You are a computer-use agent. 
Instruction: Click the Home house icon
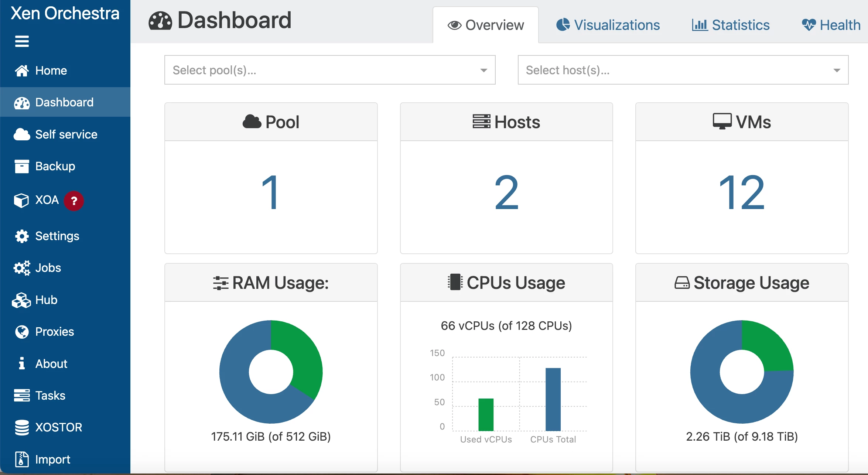22,71
